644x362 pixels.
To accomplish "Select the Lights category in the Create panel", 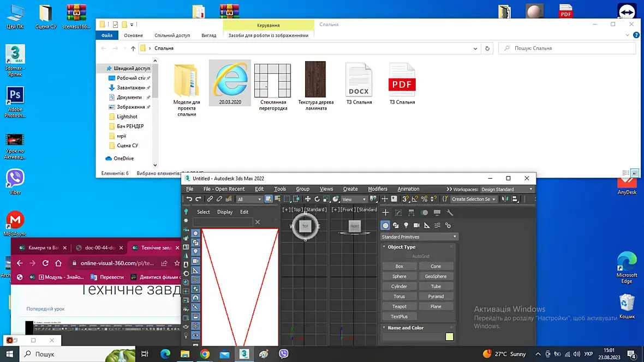I will click(406, 225).
